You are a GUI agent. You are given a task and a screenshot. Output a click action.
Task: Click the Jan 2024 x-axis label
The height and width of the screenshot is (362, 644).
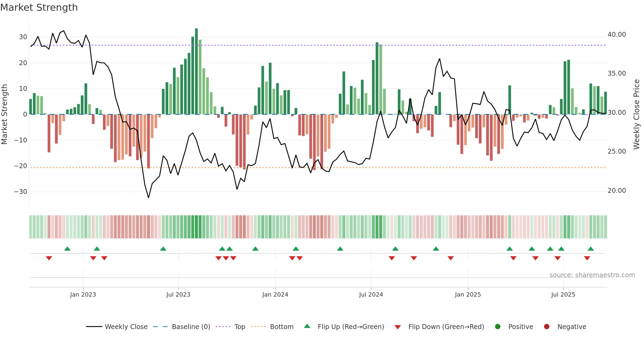275,294
